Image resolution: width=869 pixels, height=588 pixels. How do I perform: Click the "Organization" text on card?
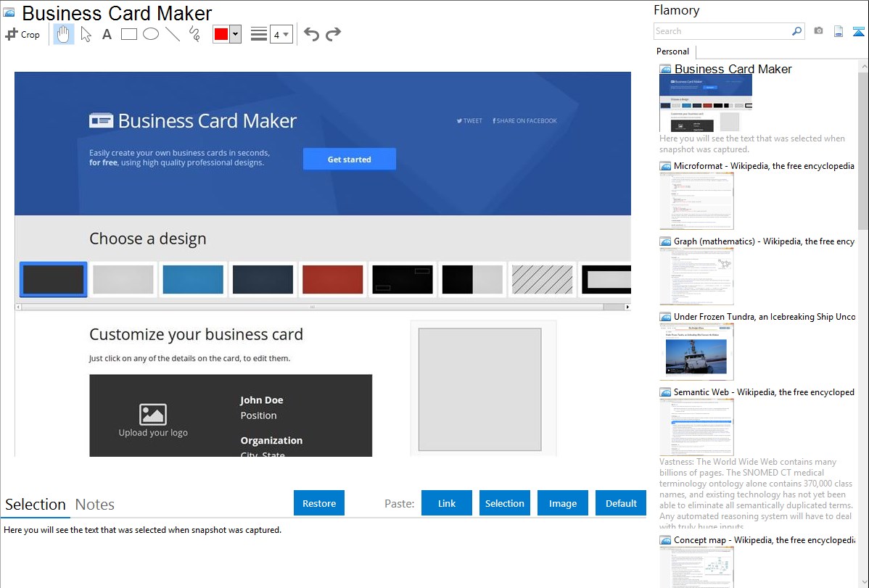coord(271,441)
